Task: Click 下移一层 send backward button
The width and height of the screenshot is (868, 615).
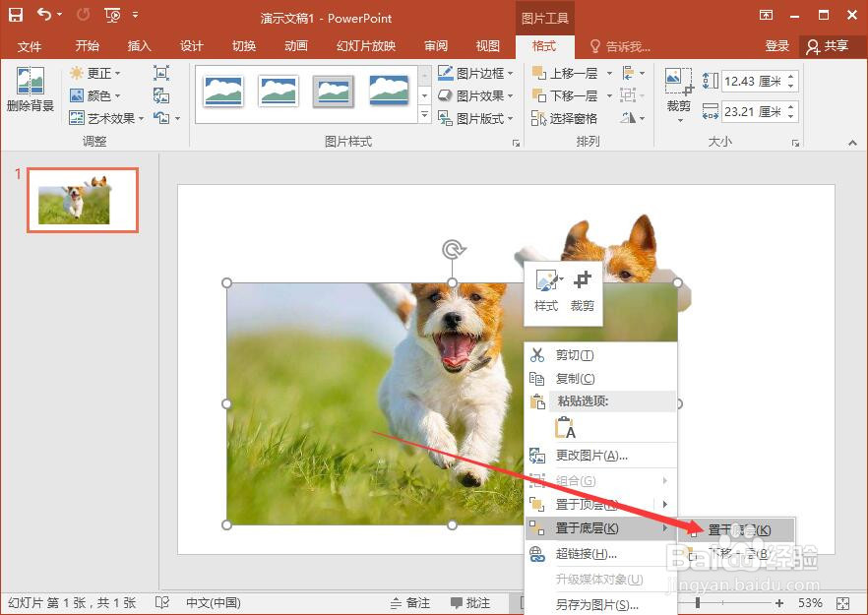Action: [x=565, y=95]
